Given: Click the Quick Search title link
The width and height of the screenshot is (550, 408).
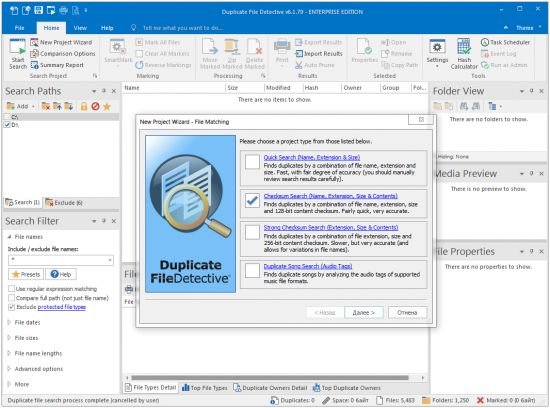Looking at the screenshot, I should click(x=311, y=157).
